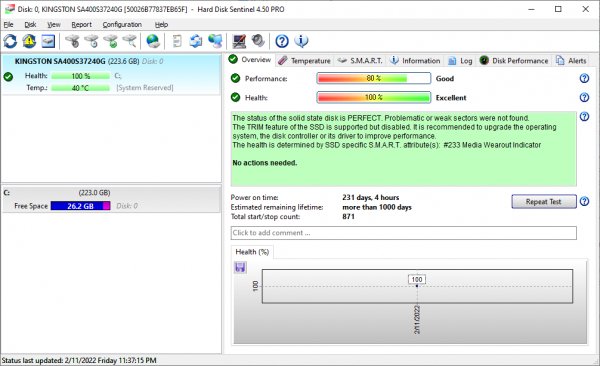This screenshot has width=600, height=366.
Task: Click the 'Good' performance rating text
Action: [445, 78]
